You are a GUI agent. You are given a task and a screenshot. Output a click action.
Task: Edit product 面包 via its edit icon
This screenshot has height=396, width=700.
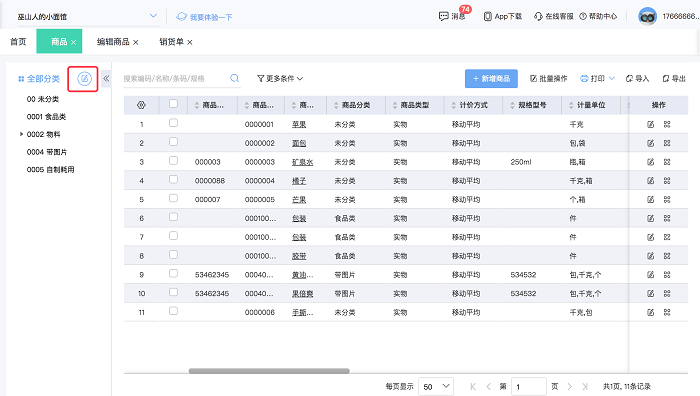[x=650, y=143]
